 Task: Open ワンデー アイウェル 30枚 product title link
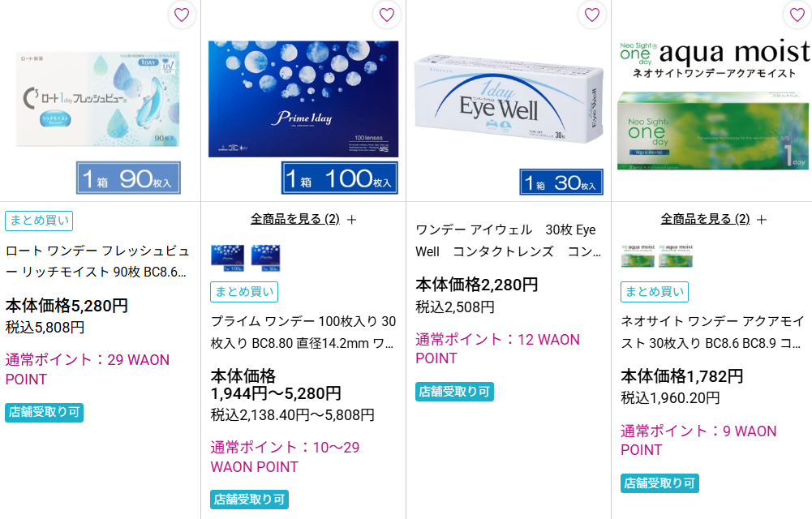(x=508, y=241)
